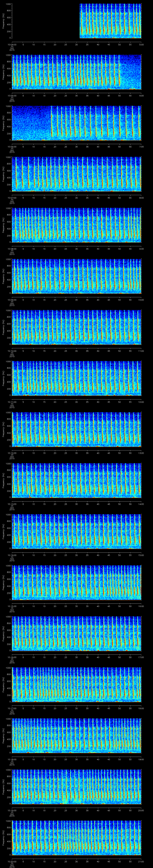Pick the spectrogram covering 10:17:00 to 18:00

click(x=77, y=685)
